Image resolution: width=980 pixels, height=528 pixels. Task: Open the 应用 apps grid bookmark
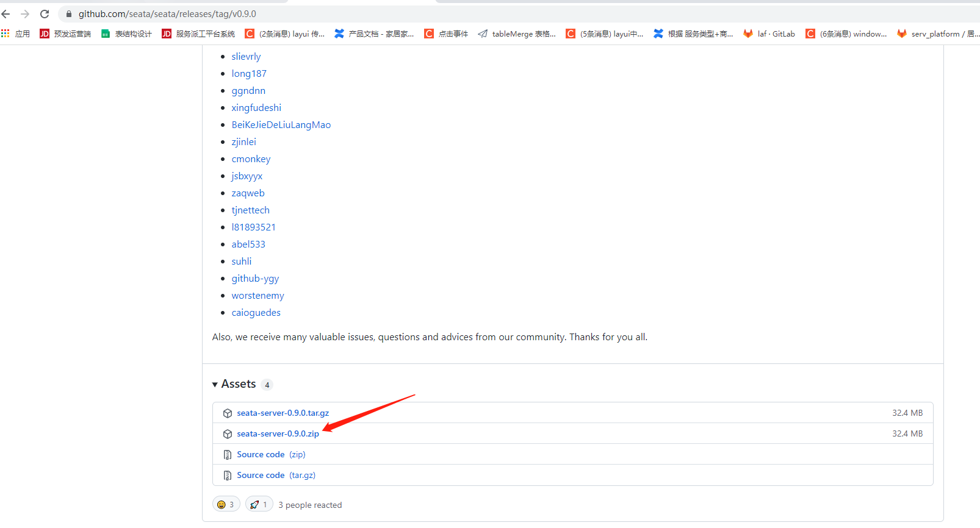click(16, 34)
